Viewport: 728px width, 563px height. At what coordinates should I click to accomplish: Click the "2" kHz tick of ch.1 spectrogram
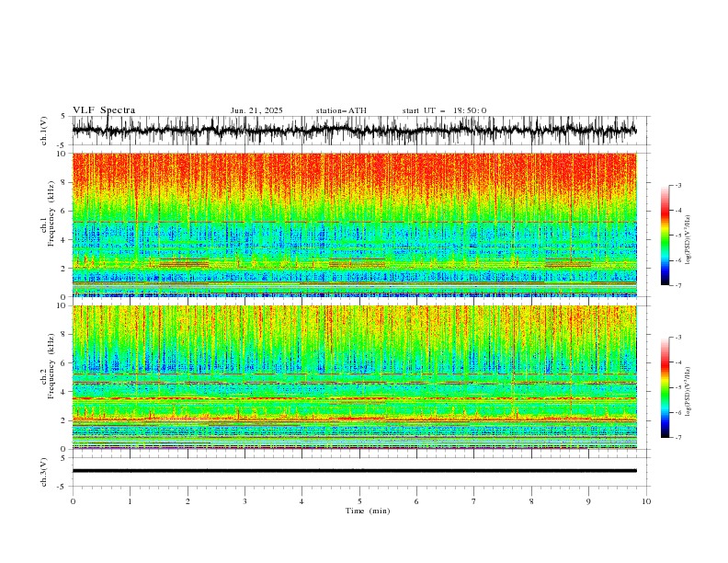pyautogui.click(x=64, y=268)
